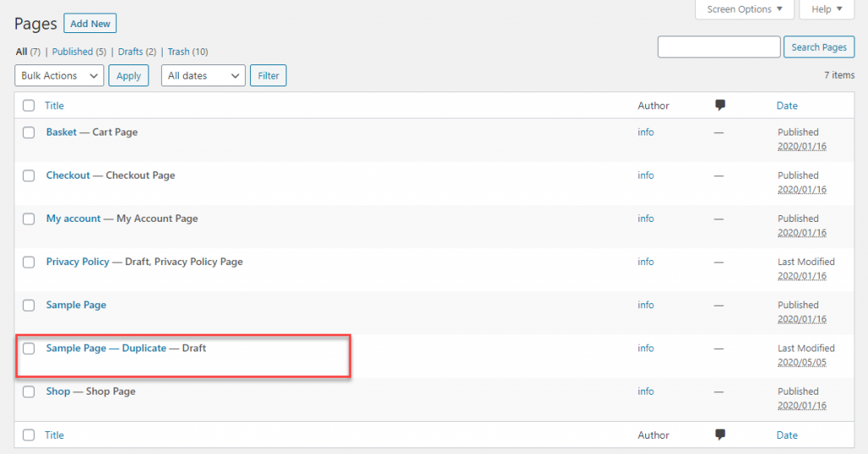Screen dimensions: 868x454
Task: Select the Sample Page — Duplicate checkbox
Action: pos(29,348)
